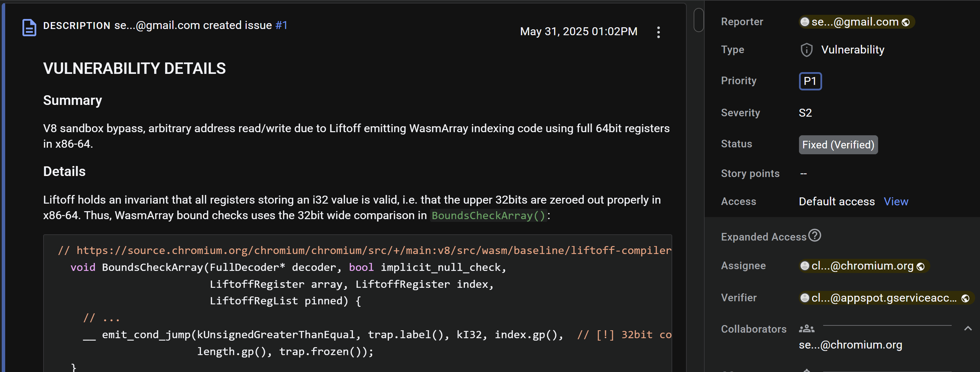Click the Assignee cl...@chromium.org chip
Image resolution: width=980 pixels, height=372 pixels.
[862, 266]
